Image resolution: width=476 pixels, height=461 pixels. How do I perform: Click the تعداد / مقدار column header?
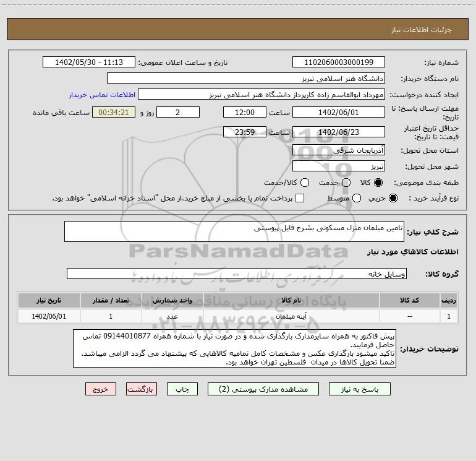pos(111,300)
